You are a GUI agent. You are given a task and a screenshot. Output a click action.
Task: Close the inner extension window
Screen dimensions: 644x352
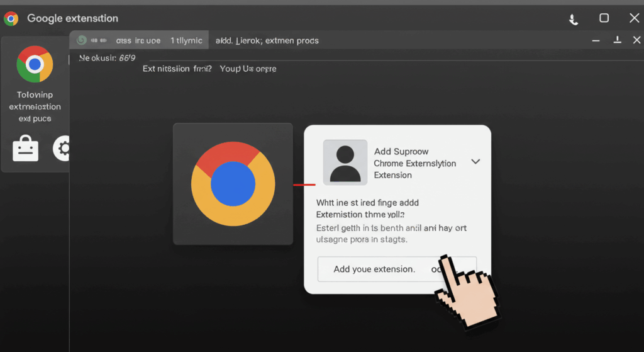636,40
